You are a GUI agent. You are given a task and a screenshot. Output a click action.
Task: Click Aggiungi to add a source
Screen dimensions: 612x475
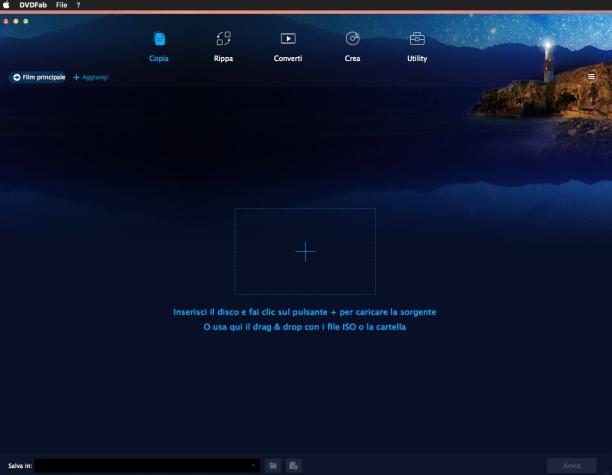[91, 77]
